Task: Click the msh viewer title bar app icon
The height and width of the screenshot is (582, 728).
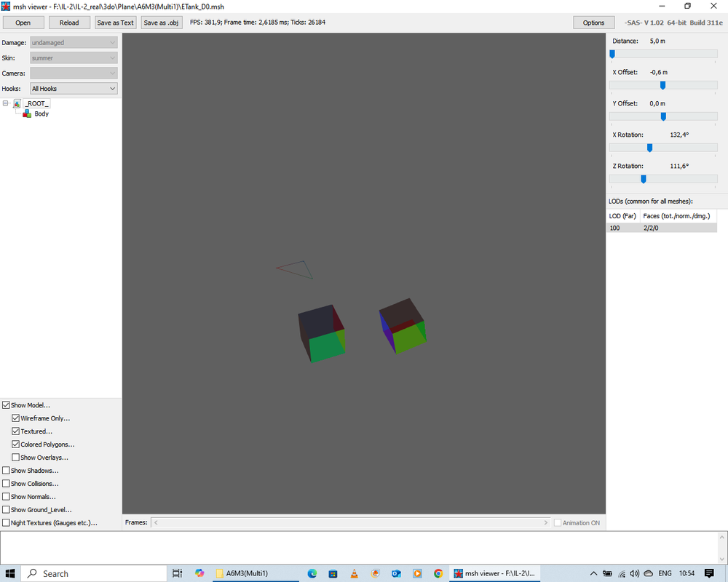Action: coord(6,7)
